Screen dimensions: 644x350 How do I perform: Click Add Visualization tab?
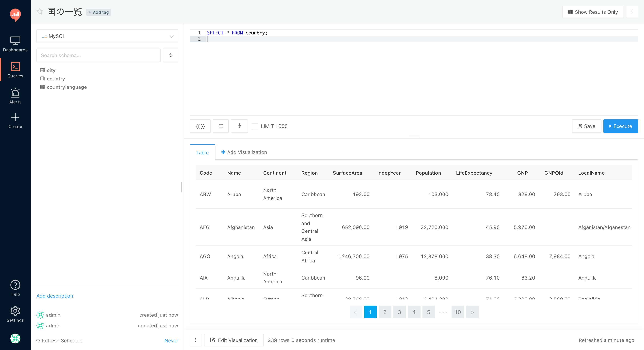[244, 152]
